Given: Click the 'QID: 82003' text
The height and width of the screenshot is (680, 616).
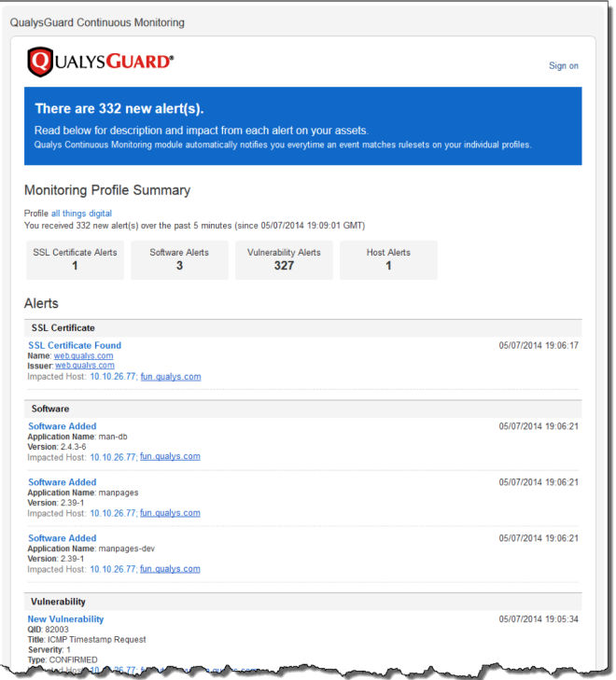Looking at the screenshot, I should 49,630.
